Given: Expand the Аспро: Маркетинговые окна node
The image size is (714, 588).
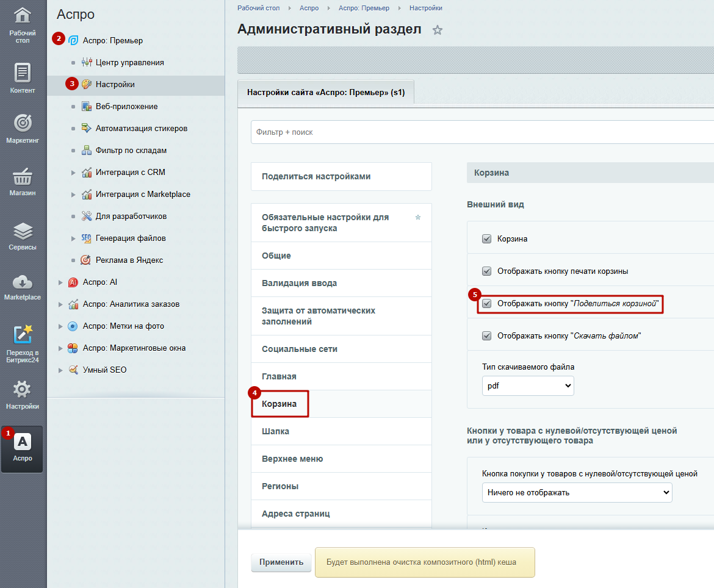Looking at the screenshot, I should click(60, 348).
